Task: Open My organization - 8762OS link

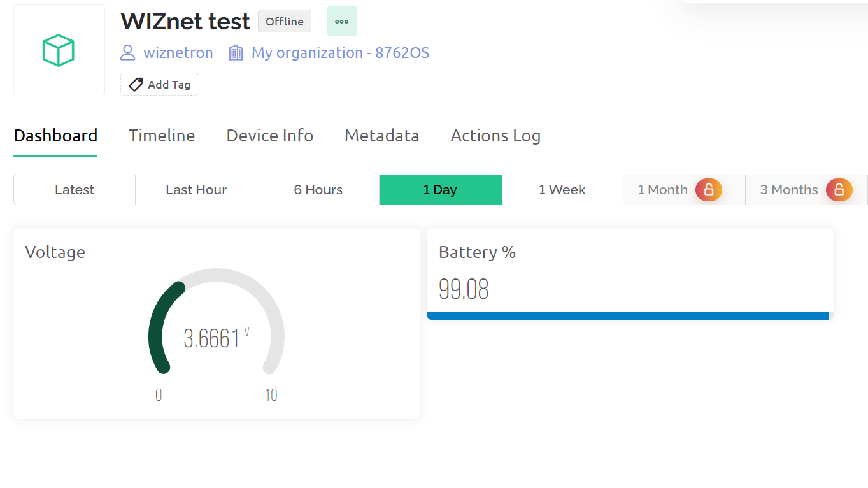Action: pyautogui.click(x=341, y=53)
